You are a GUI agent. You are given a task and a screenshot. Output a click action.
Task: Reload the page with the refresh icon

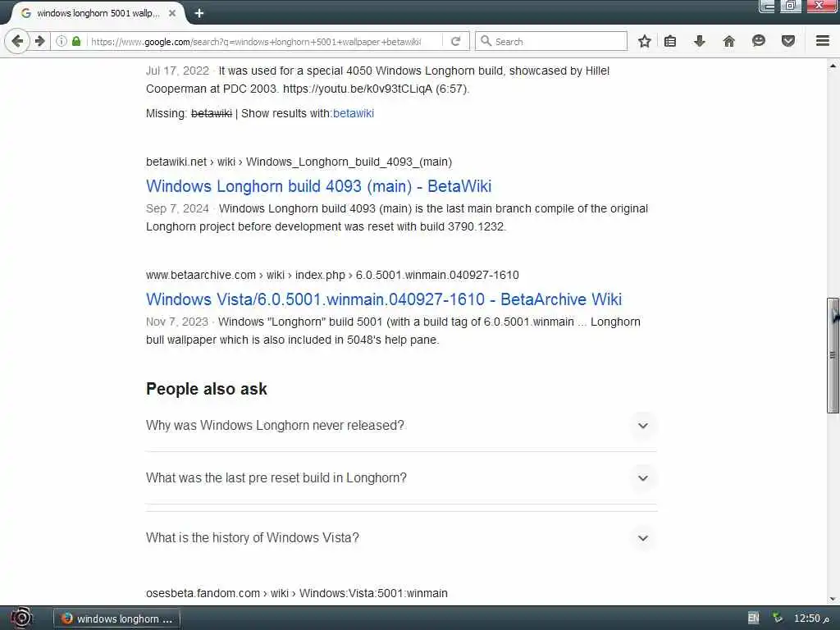point(455,41)
